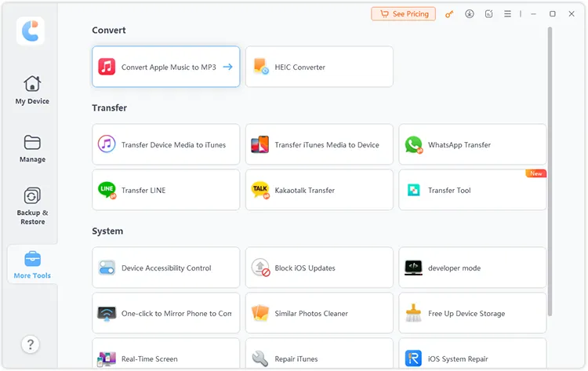
Task: Click the arrow on the Convert Apple Music card
Action: click(x=227, y=67)
